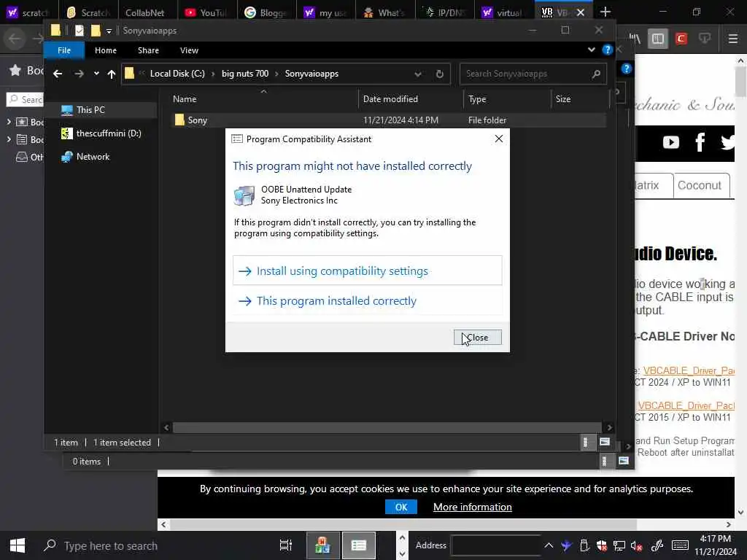
Task: Open recent locations dropdown in Explorer
Action: (96, 74)
